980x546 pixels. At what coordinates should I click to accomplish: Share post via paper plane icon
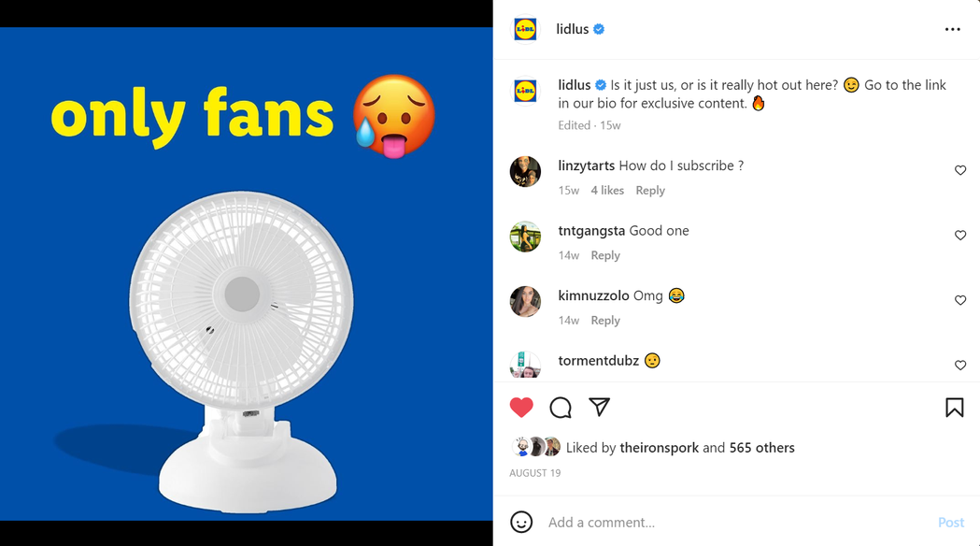(x=600, y=407)
